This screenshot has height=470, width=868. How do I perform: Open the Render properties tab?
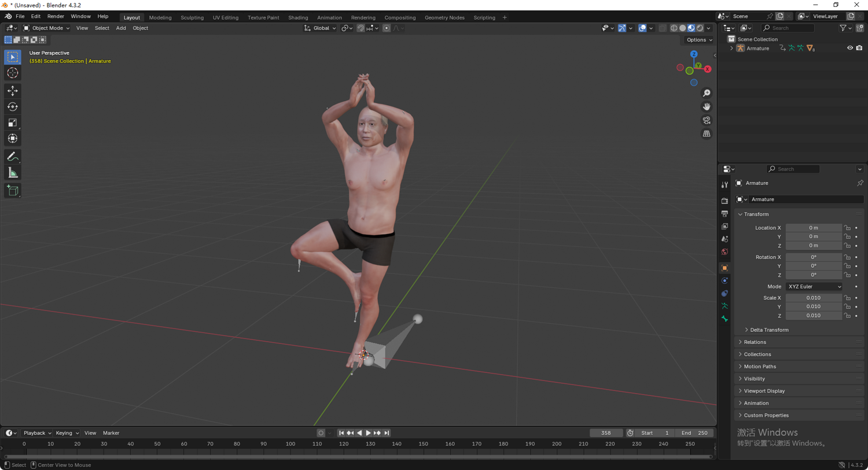tap(724, 201)
